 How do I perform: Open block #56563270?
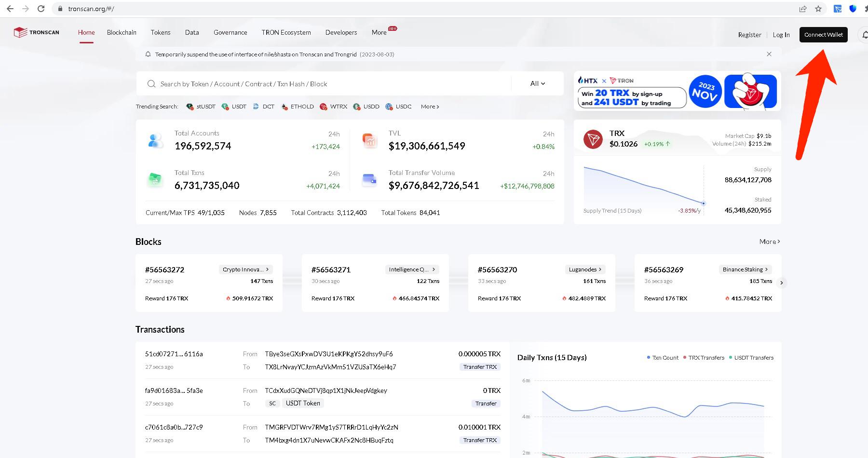pos(497,269)
